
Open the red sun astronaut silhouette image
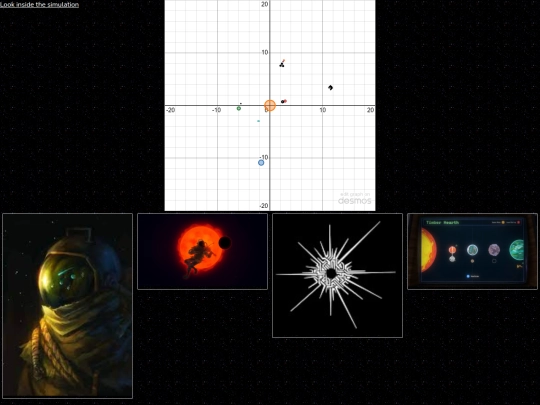(x=202, y=251)
